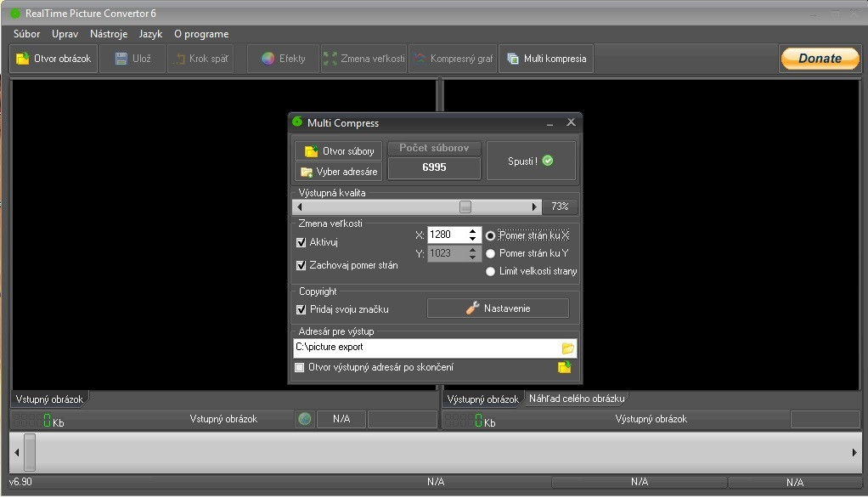
Task: Toggle the Aktivuj checkbox
Action: pyautogui.click(x=302, y=242)
